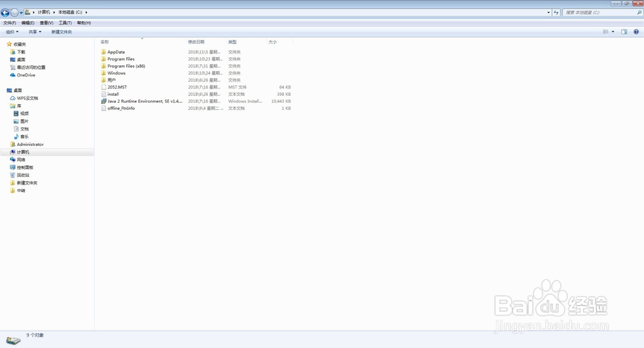Expand the arrow after 本地磁盘 (C:)
Screen dimensions: 644x348
86,12
